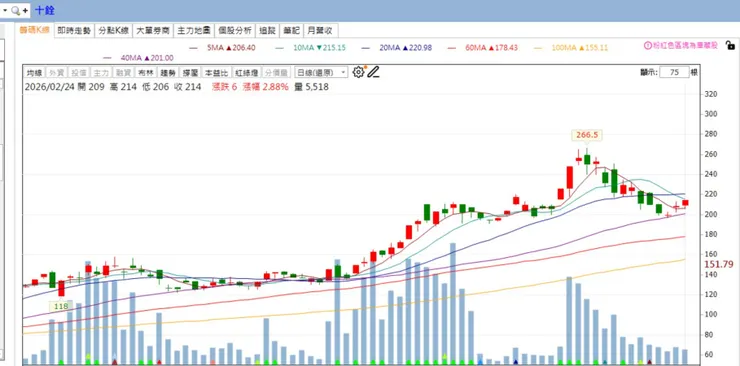Viewport: 740px width, 366px height.
Task: Open the chart settings gear icon
Action: [x=358, y=72]
